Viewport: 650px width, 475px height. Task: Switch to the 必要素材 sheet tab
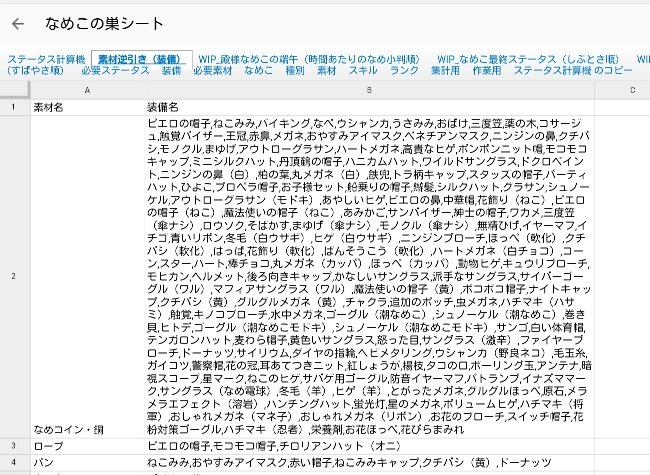(213, 70)
